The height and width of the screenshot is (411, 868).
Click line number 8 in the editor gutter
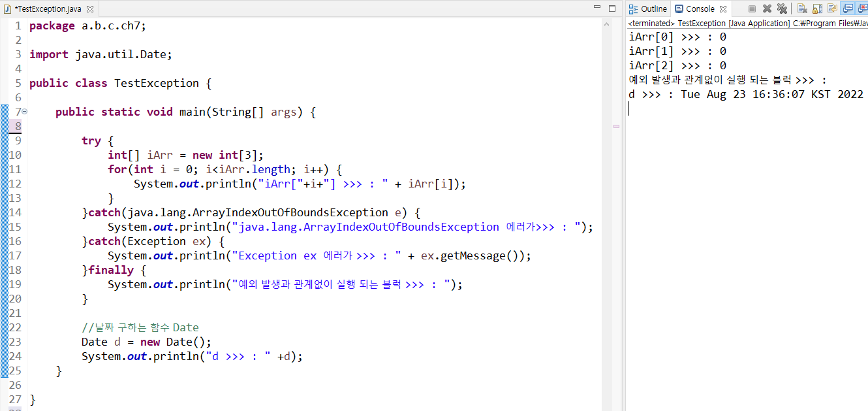pyautogui.click(x=18, y=126)
